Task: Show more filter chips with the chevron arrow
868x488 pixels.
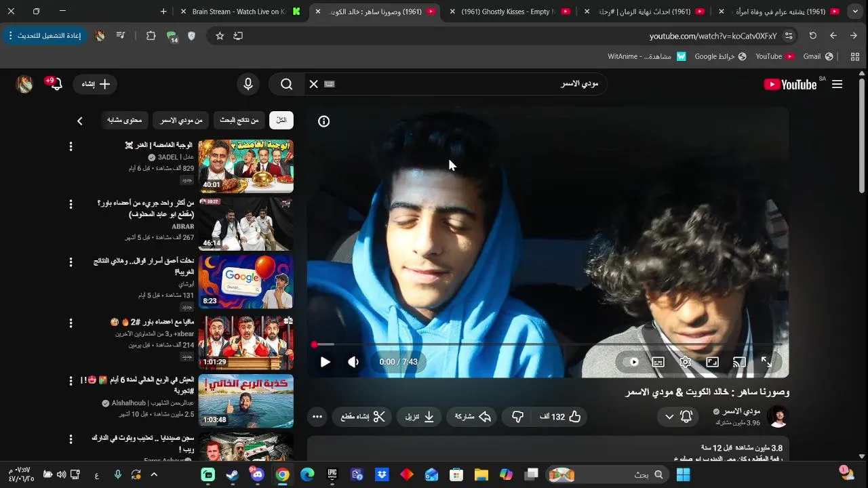Action: (x=79, y=121)
